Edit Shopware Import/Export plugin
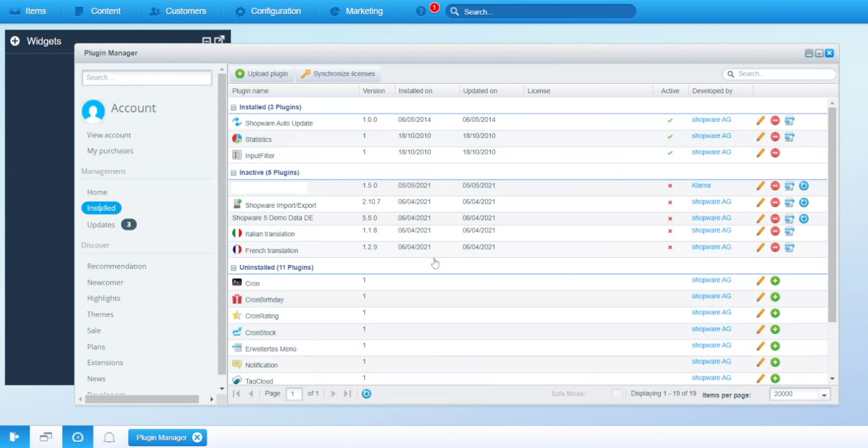The height and width of the screenshot is (448, 868). (761, 202)
